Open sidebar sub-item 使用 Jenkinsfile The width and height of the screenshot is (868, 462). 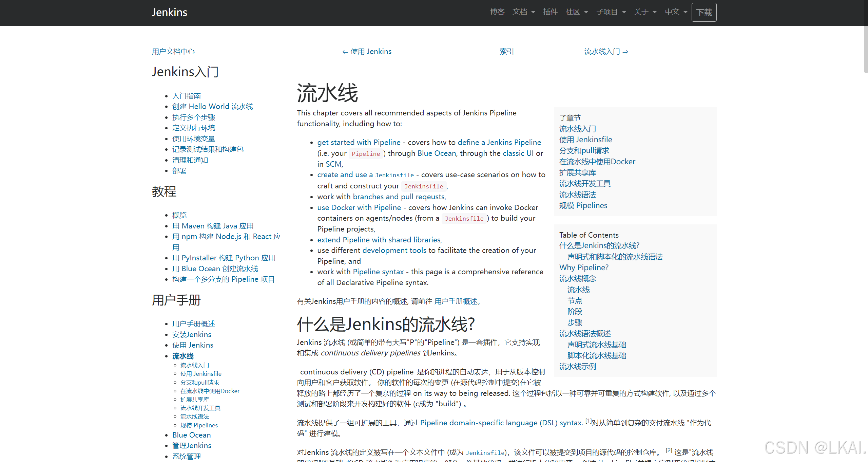click(201, 374)
